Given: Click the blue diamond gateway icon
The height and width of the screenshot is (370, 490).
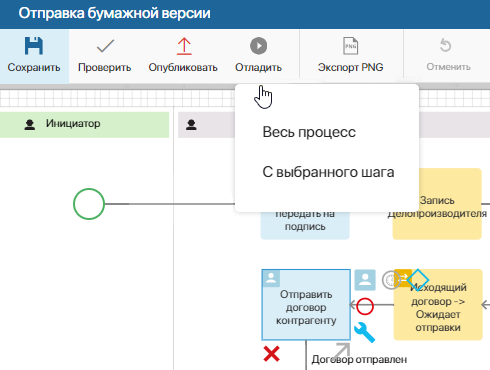Looking at the screenshot, I should pyautogui.click(x=418, y=280).
